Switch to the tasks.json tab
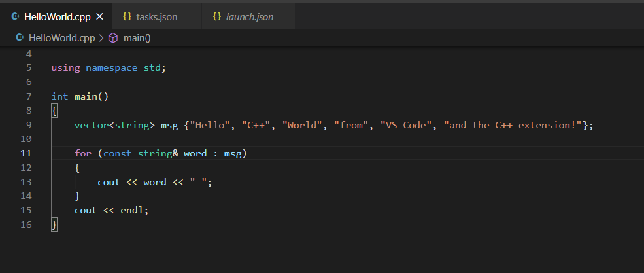Screen dimensions: 644x273 click(156, 17)
